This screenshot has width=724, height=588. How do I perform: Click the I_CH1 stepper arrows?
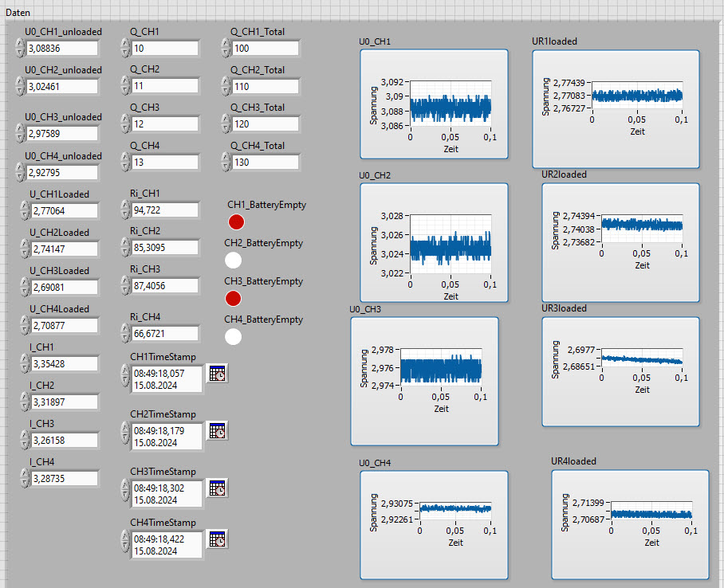25,363
